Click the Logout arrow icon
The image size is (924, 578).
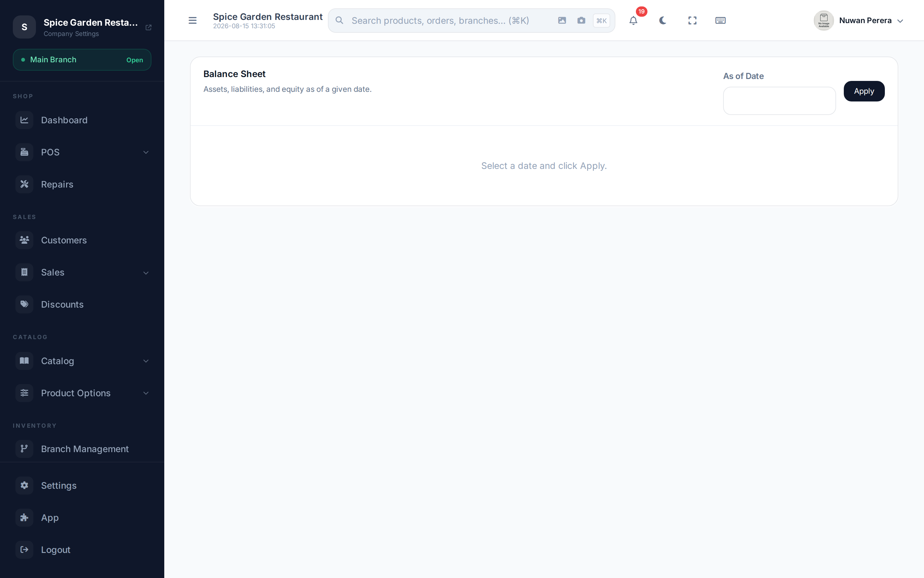pos(24,550)
